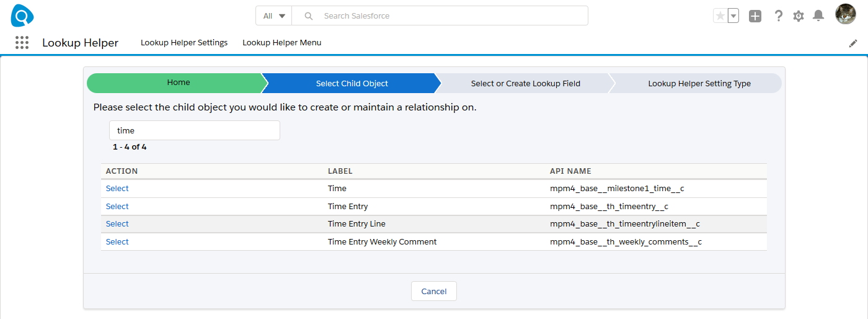Click Select or Create Lookup Field step
The image size is (868, 319).
526,83
